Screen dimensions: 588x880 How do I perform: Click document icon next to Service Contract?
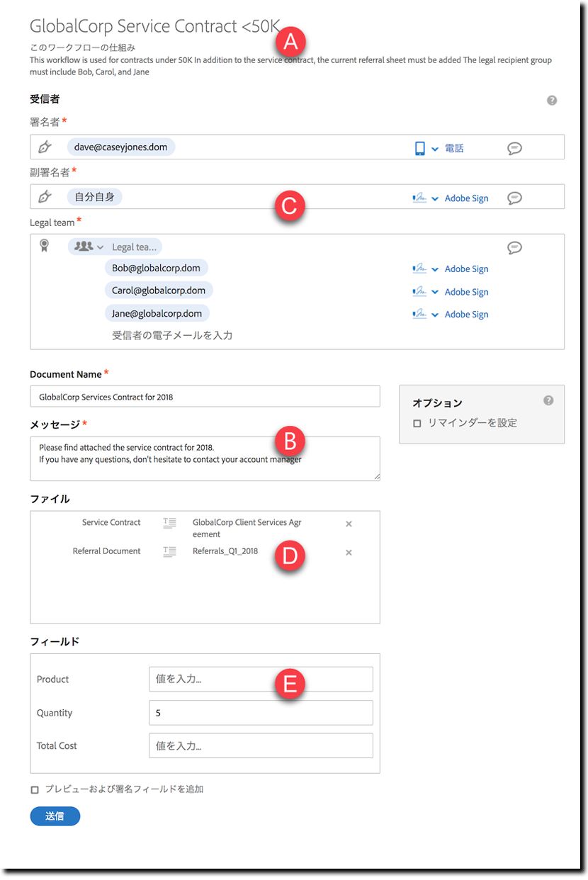point(169,523)
